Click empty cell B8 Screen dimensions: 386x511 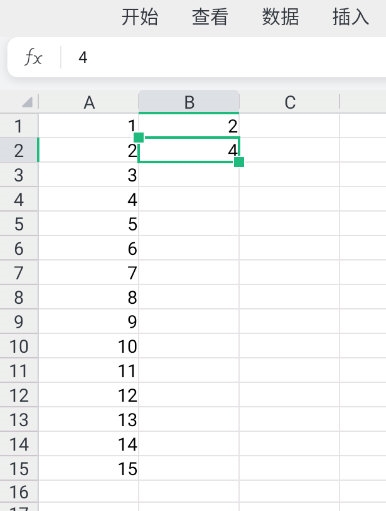click(x=189, y=297)
